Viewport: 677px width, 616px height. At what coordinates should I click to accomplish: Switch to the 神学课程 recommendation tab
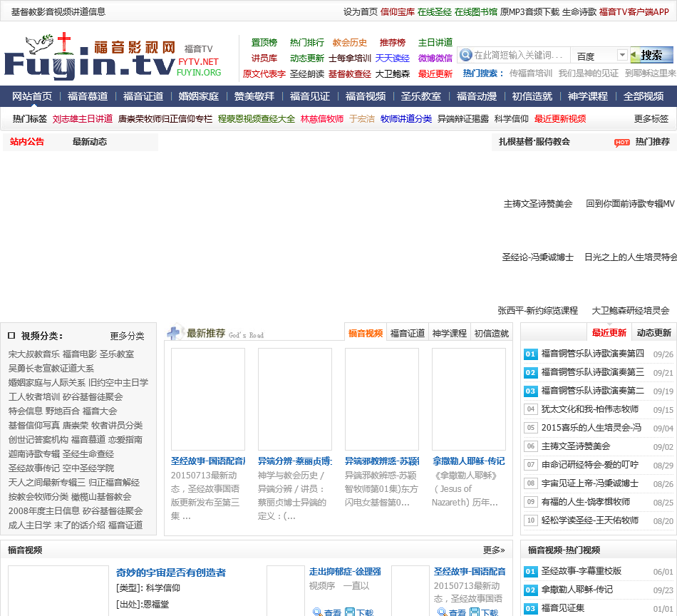pos(450,333)
